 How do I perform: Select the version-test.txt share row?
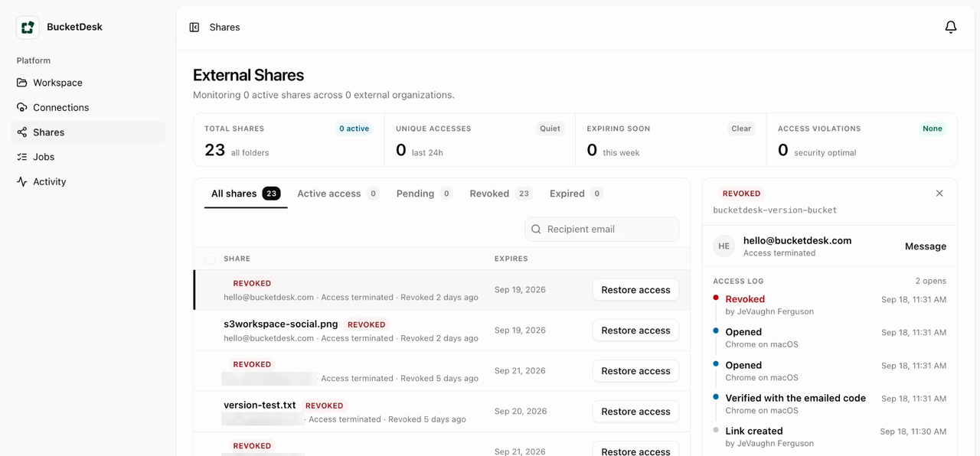442,412
